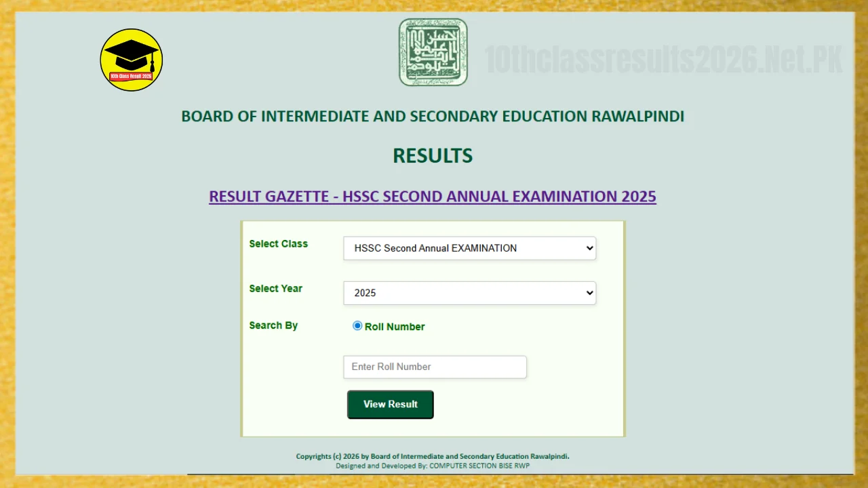The height and width of the screenshot is (488, 868).
Task: Click the Board of Intermediate and Secondary Education heading
Action: pos(433,117)
